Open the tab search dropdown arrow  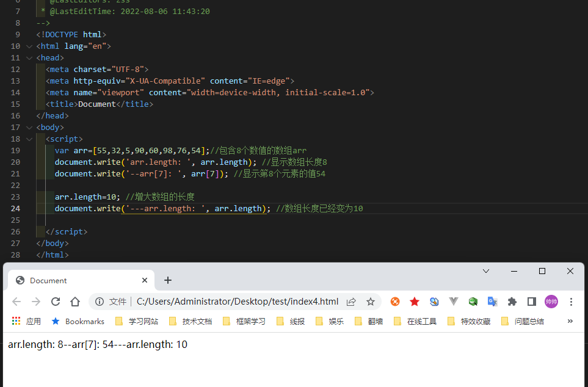pyautogui.click(x=486, y=271)
